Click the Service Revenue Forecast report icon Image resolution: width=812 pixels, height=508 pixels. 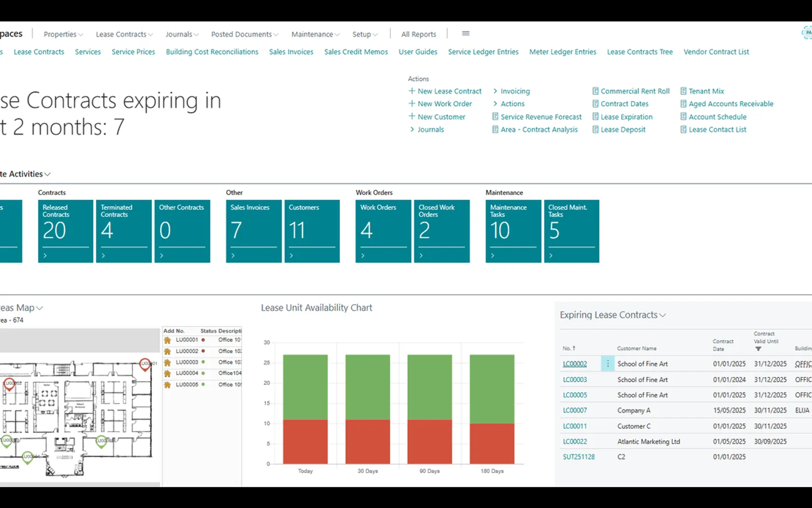(x=495, y=116)
